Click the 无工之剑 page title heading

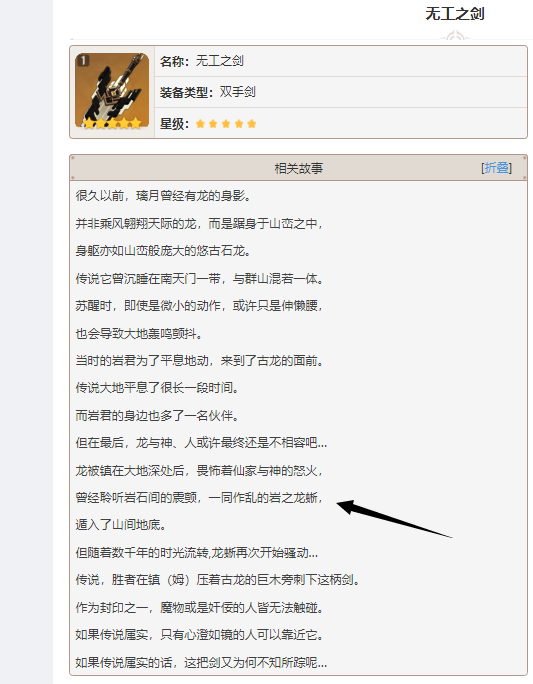tap(455, 14)
